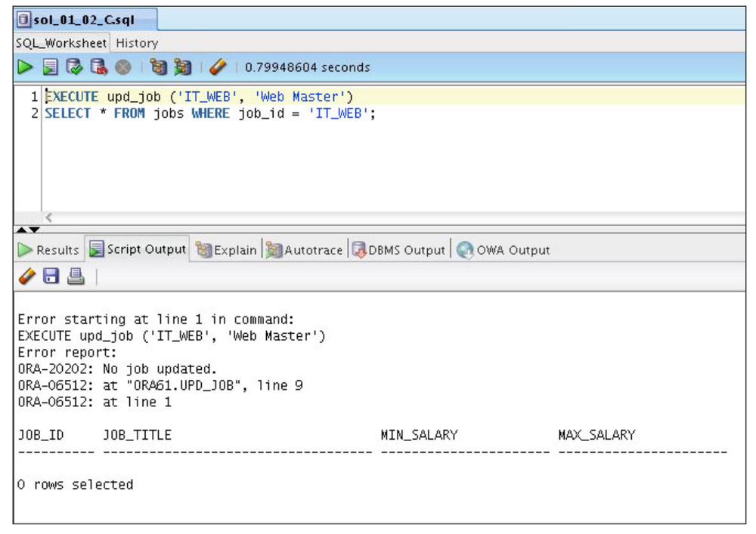Viewport: 756px width, 534px height.
Task: Click the horizontal scrollbar below the editor
Action: 302,215
